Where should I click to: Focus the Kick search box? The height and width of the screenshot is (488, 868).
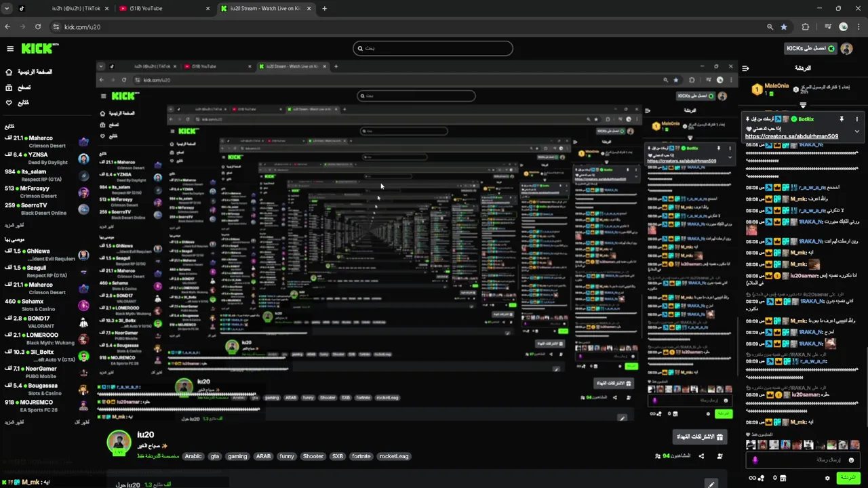coord(433,48)
